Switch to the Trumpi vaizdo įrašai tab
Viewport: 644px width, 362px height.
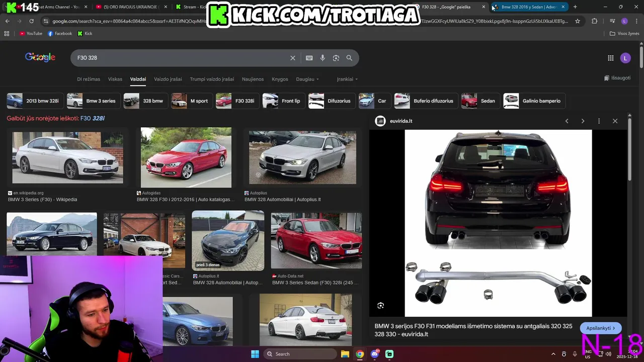(212, 79)
